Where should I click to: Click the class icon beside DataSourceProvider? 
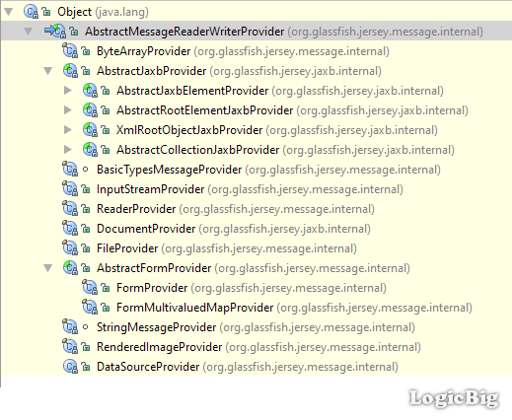(70, 367)
